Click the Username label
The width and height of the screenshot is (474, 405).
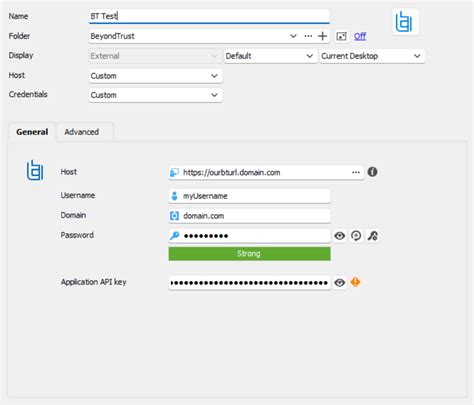point(78,195)
